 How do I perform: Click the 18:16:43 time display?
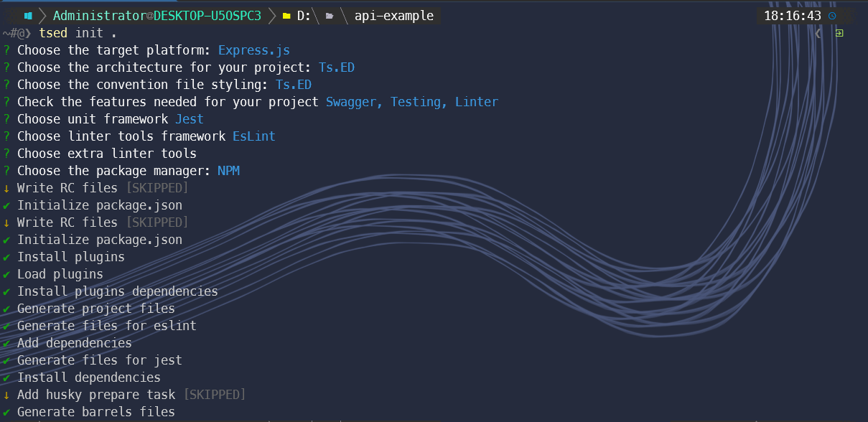[792, 16]
